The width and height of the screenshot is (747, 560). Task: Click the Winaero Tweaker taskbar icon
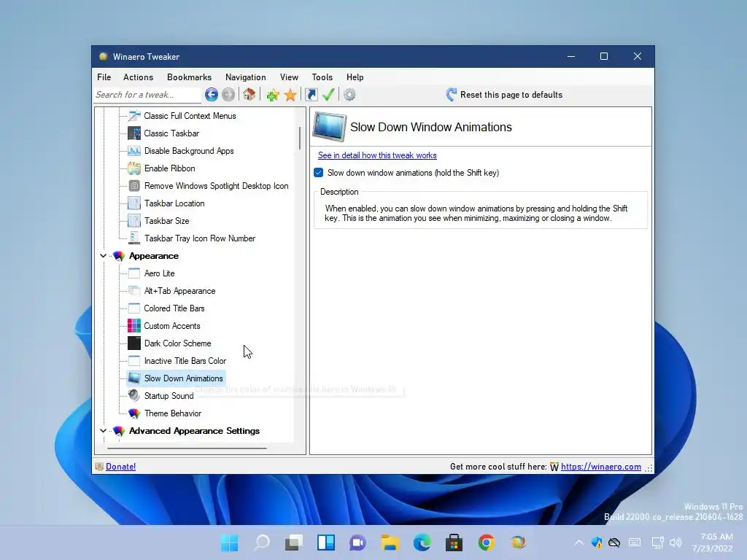click(518, 542)
